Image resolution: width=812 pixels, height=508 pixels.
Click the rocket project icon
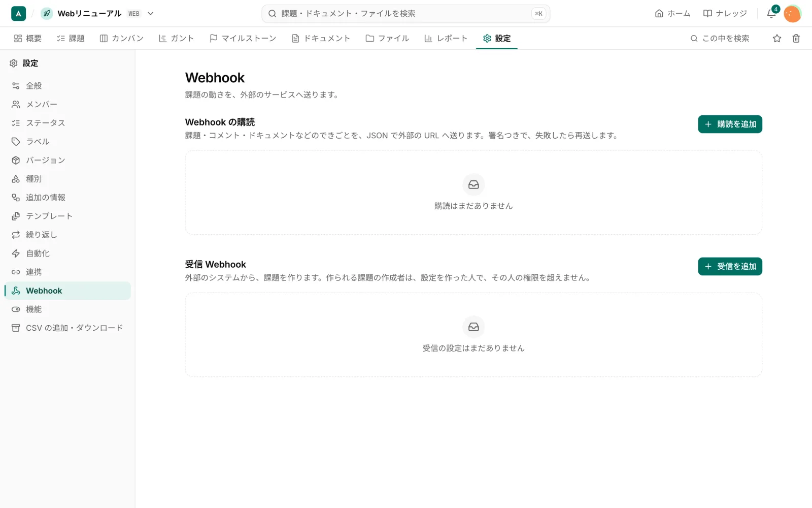point(47,14)
